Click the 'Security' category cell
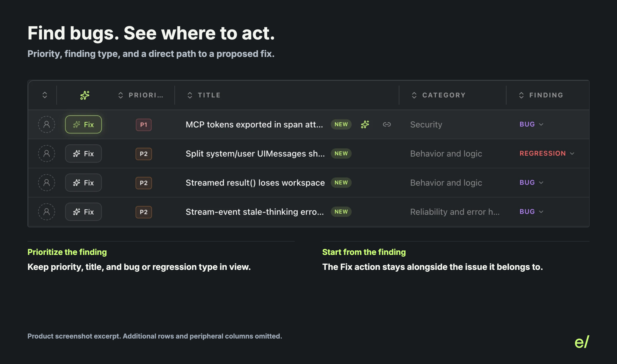Image resolution: width=617 pixels, height=364 pixels. tap(426, 124)
